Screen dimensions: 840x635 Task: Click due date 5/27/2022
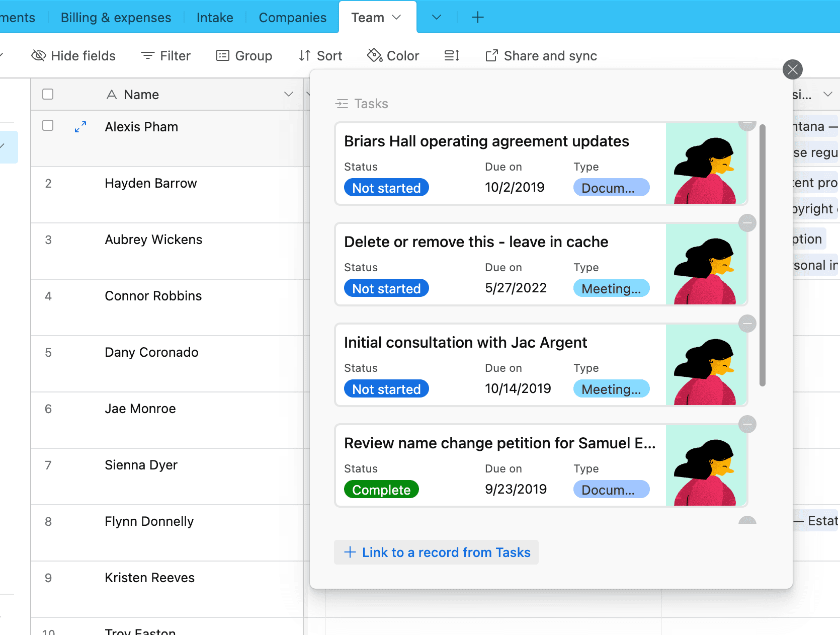click(x=516, y=288)
